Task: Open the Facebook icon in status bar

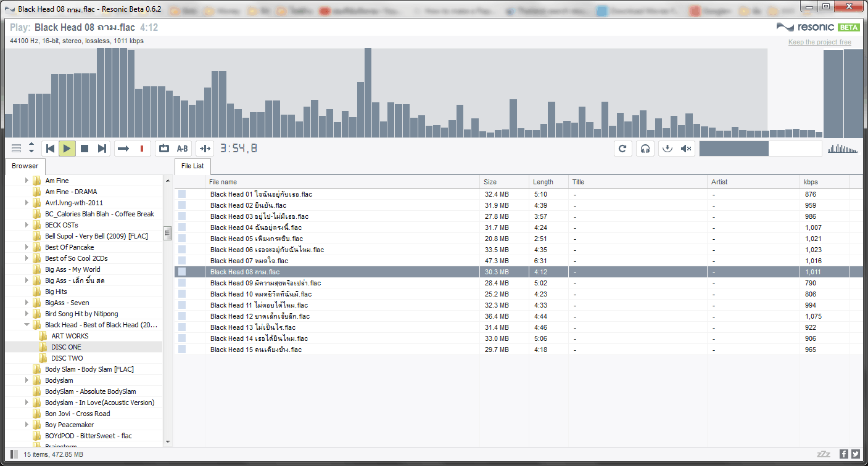Action: click(x=844, y=454)
